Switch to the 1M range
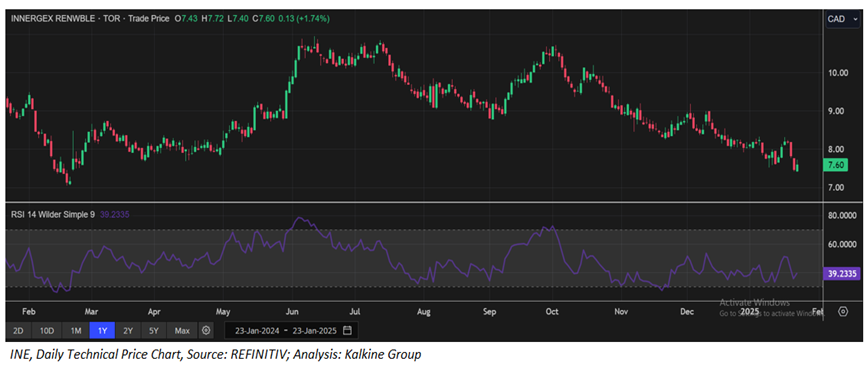 click(x=76, y=331)
